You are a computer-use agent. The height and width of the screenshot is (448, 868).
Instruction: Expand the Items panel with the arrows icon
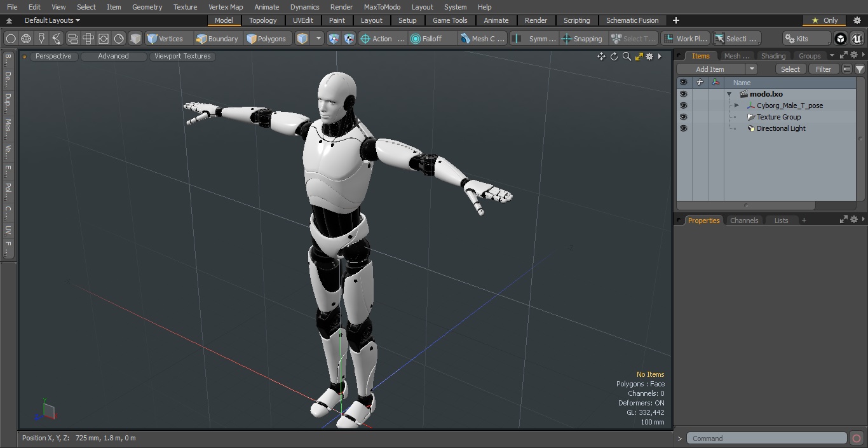844,55
